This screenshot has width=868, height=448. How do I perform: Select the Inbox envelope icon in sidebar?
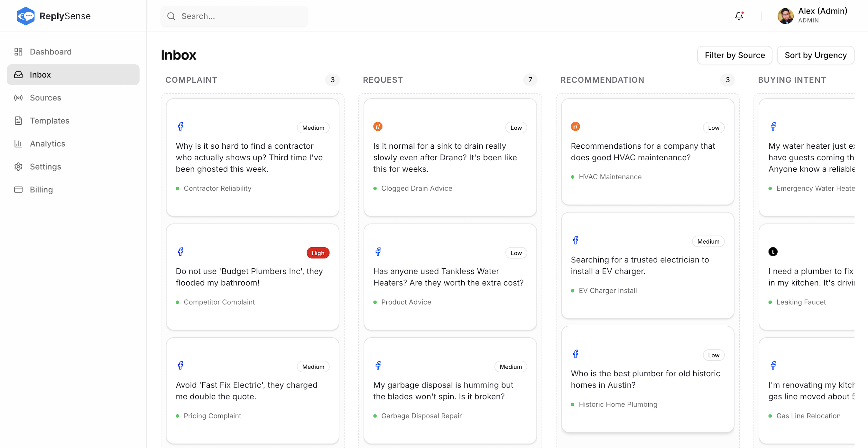(x=18, y=74)
